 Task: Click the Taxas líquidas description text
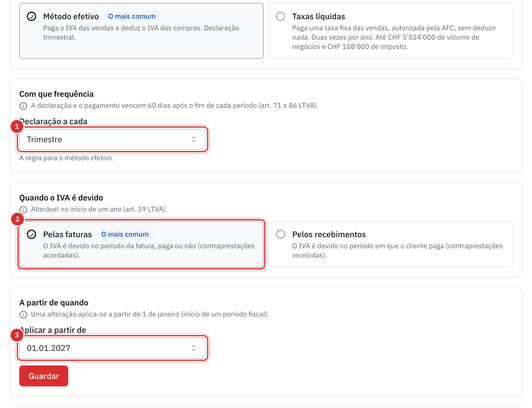[x=394, y=37]
